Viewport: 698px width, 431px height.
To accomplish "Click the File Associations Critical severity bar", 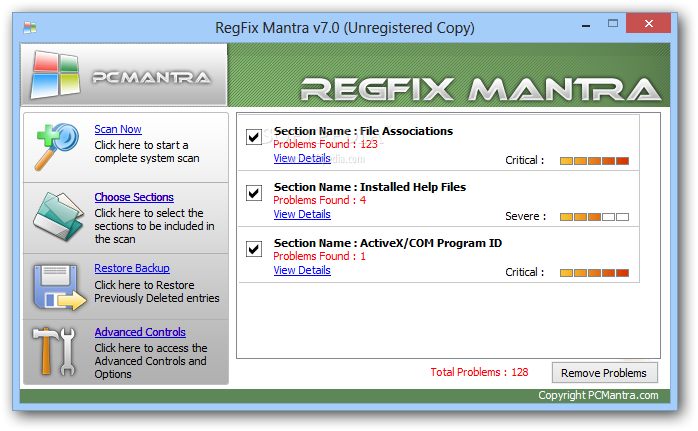I will point(594,161).
